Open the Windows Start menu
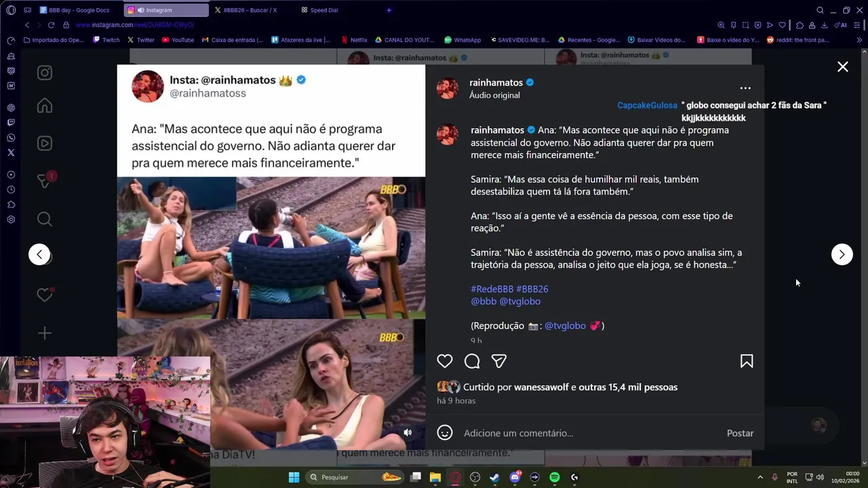 pos(294,477)
